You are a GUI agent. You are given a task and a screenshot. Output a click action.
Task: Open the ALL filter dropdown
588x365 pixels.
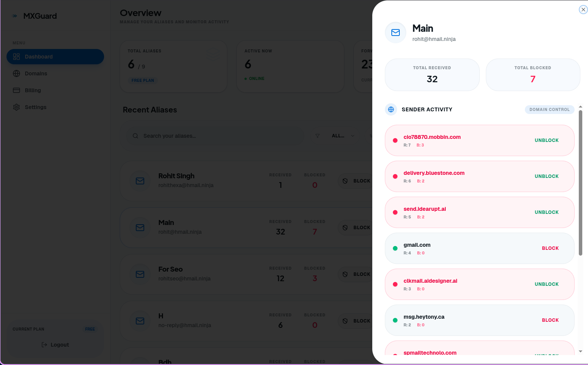point(343,136)
